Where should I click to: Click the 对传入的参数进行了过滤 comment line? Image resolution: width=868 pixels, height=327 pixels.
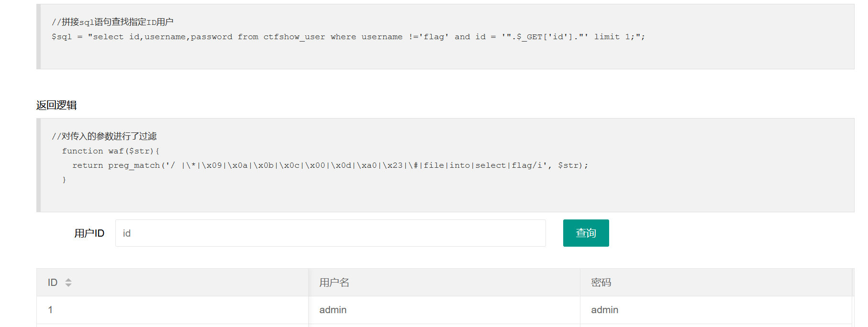click(104, 136)
